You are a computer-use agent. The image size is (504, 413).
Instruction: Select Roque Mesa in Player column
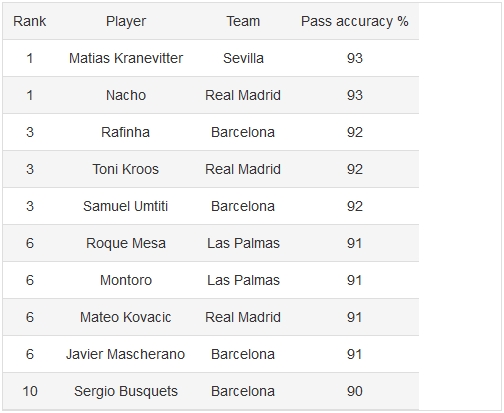(126, 243)
